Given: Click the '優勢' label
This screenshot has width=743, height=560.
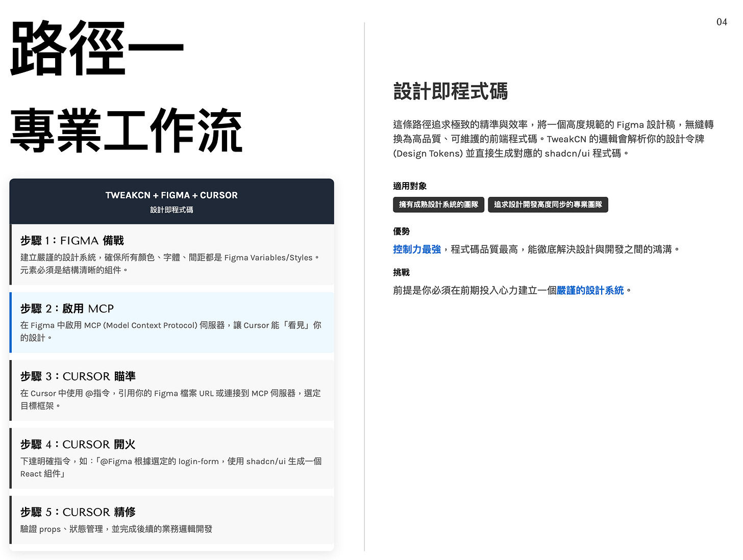Looking at the screenshot, I should 401,232.
